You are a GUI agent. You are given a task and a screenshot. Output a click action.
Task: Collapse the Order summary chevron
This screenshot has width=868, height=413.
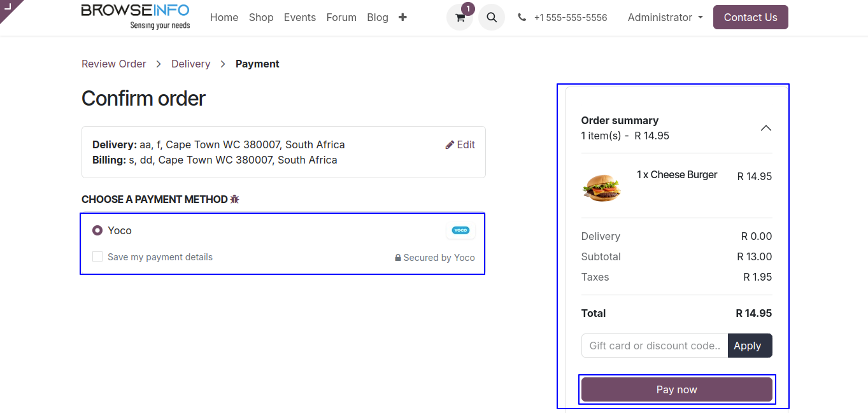click(x=765, y=128)
